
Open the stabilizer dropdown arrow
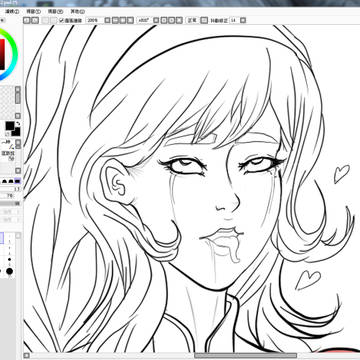(x=243, y=20)
